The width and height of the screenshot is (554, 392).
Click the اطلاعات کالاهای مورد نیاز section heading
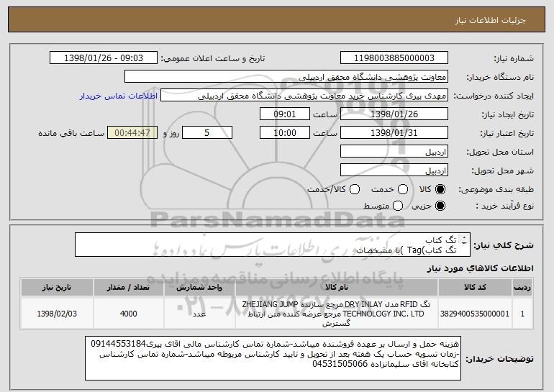point(480,269)
